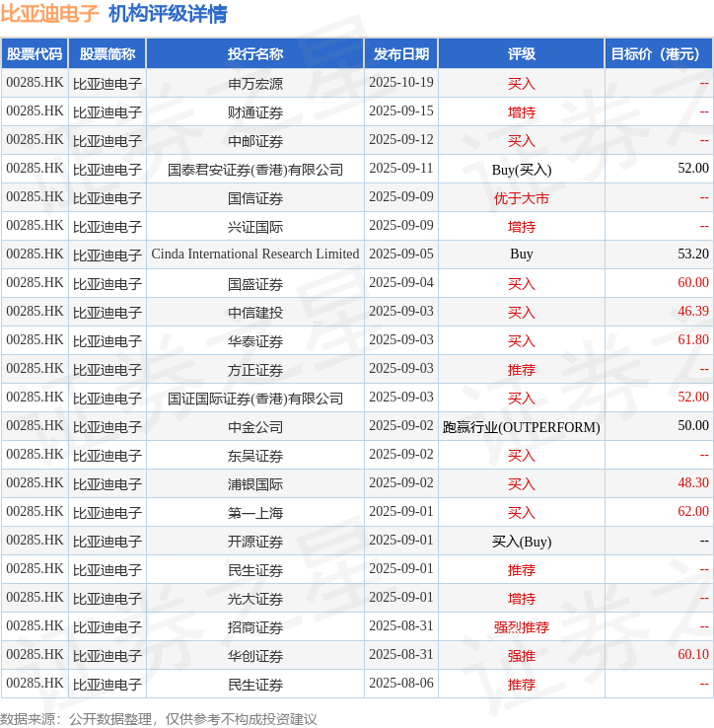Click the 50.00 target price
The height and width of the screenshot is (728, 714).
click(x=693, y=426)
